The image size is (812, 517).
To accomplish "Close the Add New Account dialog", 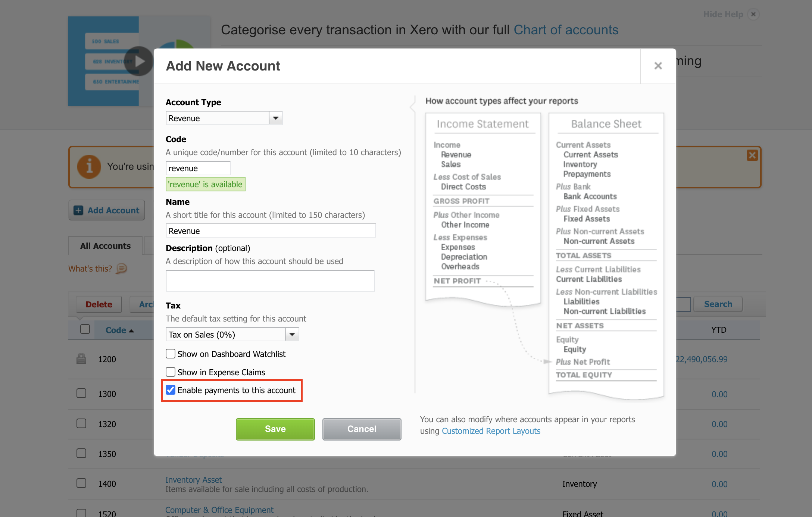I will tap(658, 66).
